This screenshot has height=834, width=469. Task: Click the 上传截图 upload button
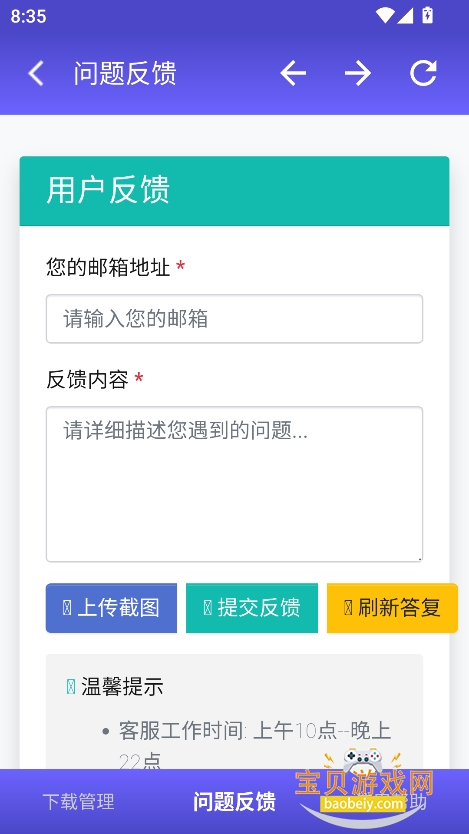(111, 608)
